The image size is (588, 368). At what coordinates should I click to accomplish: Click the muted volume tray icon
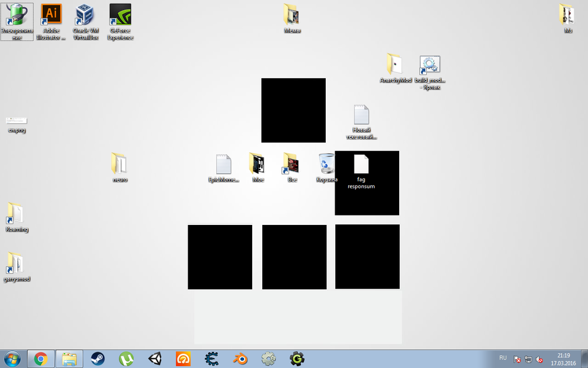click(x=539, y=359)
